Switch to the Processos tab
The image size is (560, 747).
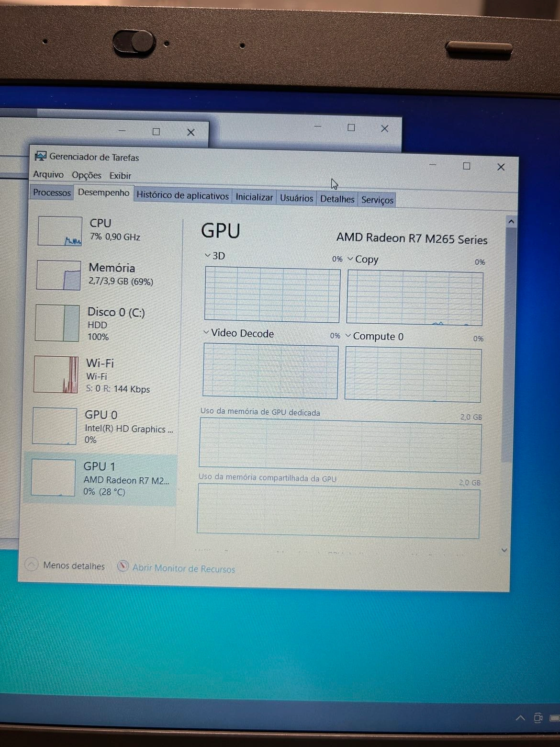tap(52, 192)
